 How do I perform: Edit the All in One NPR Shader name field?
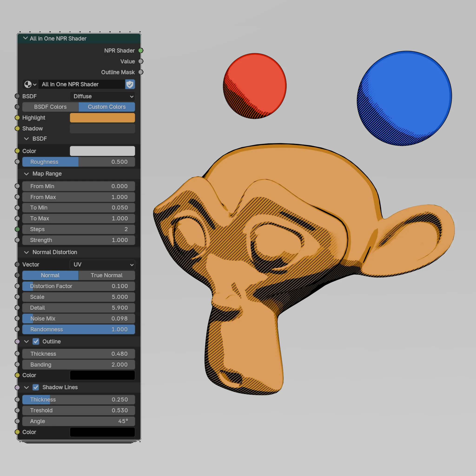tap(82, 84)
